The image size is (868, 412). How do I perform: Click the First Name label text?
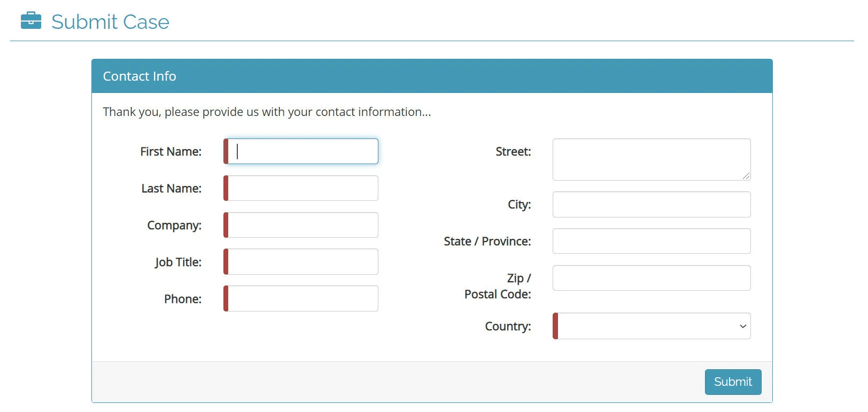[170, 152]
